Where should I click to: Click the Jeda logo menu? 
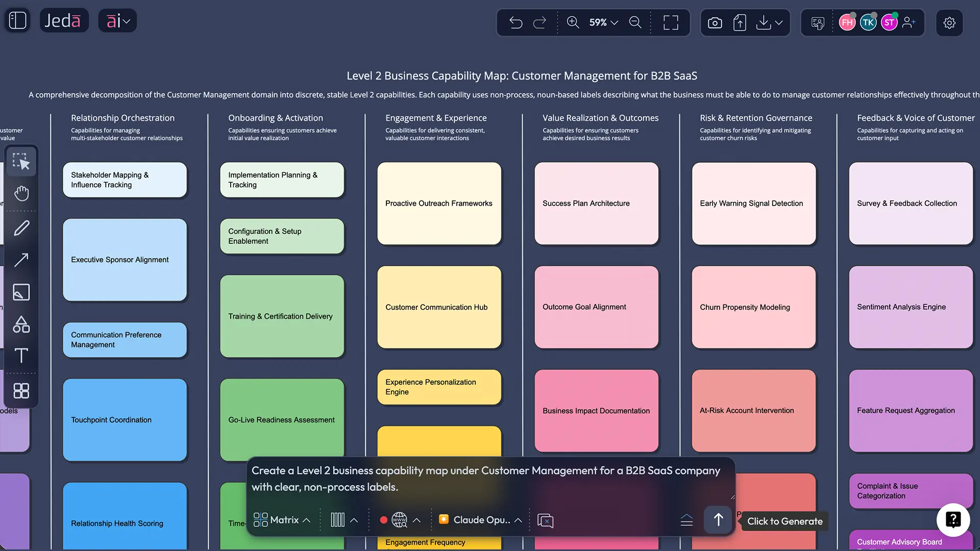(x=64, y=20)
